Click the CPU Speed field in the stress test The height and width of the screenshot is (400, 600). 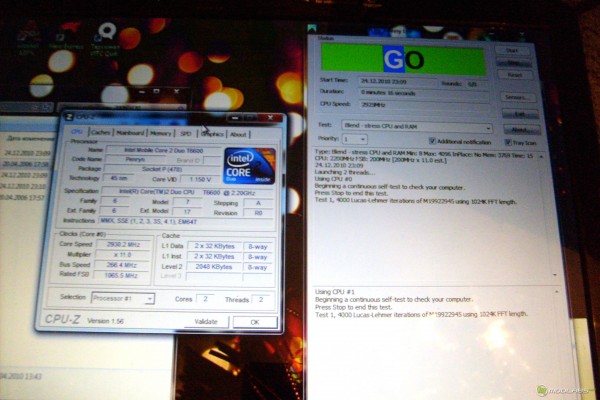pyautogui.click(x=424, y=104)
